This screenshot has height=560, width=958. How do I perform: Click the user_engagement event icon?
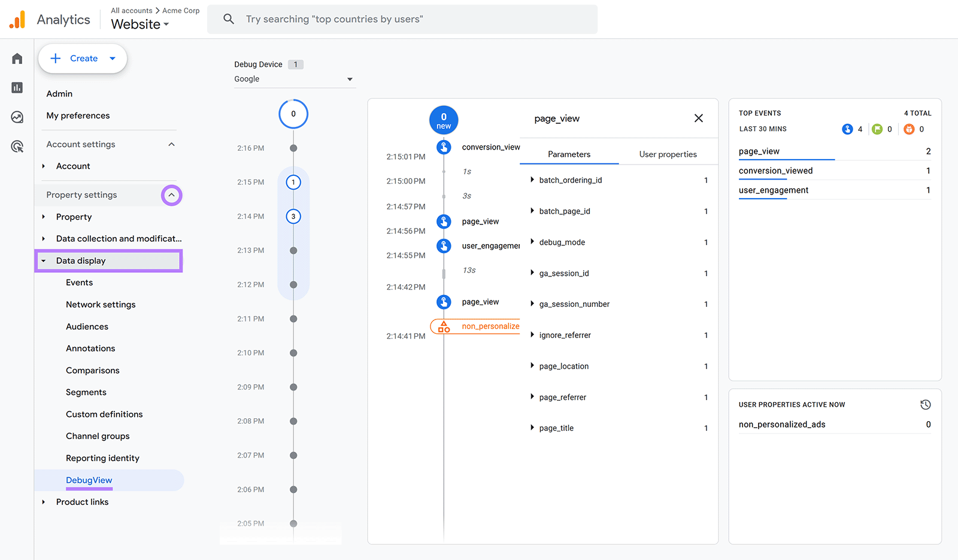point(444,246)
